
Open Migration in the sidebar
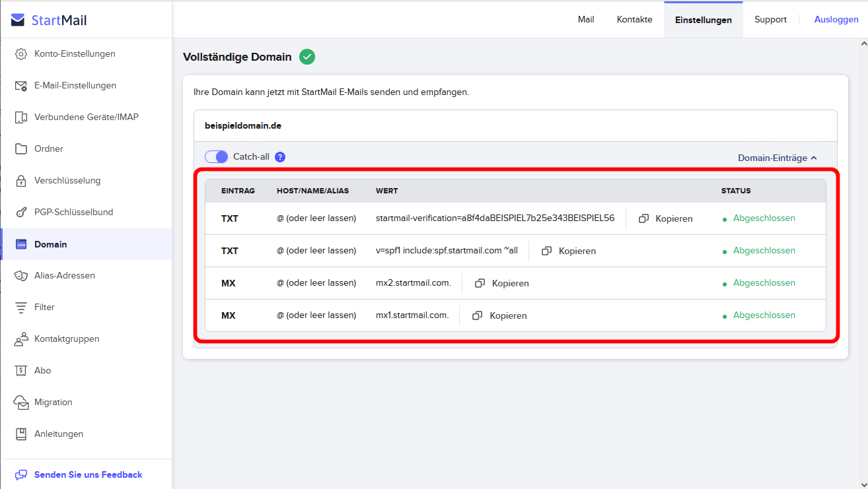[x=53, y=403]
